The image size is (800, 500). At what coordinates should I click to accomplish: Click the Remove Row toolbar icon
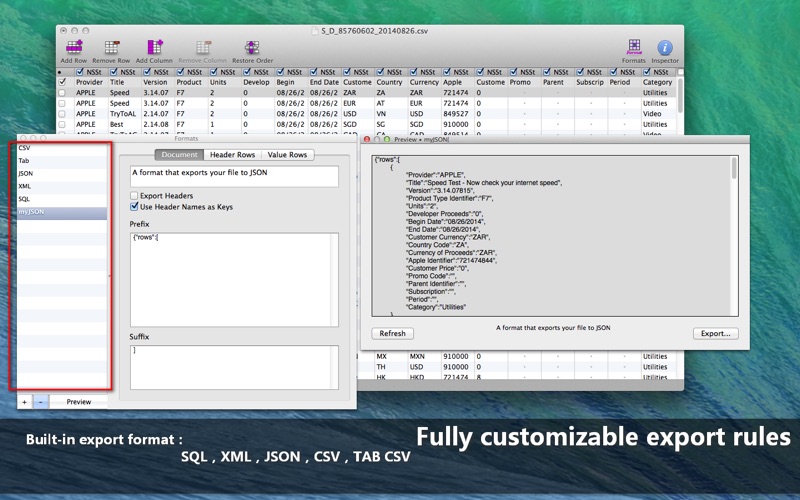click(x=112, y=47)
